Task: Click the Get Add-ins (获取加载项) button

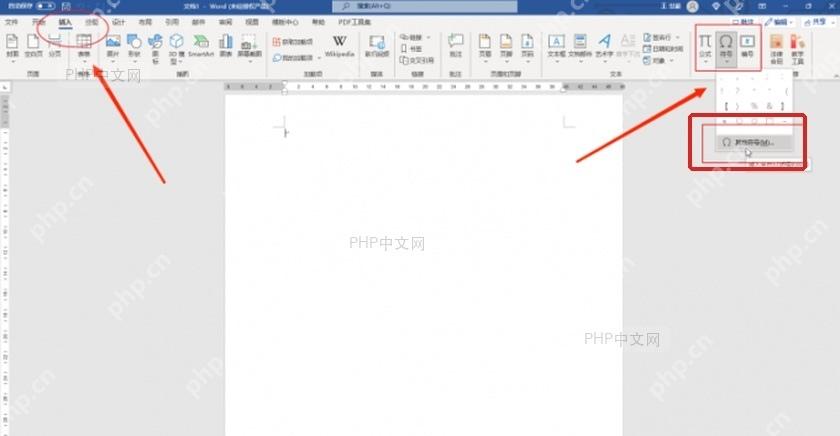Action: click(x=293, y=42)
